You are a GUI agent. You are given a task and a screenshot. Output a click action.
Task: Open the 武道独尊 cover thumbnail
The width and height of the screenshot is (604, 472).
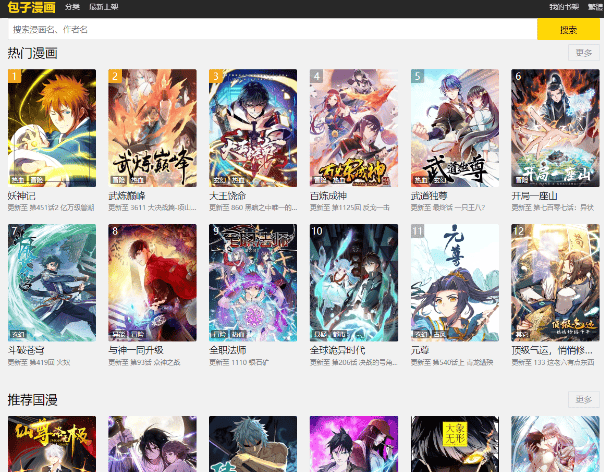click(x=455, y=128)
